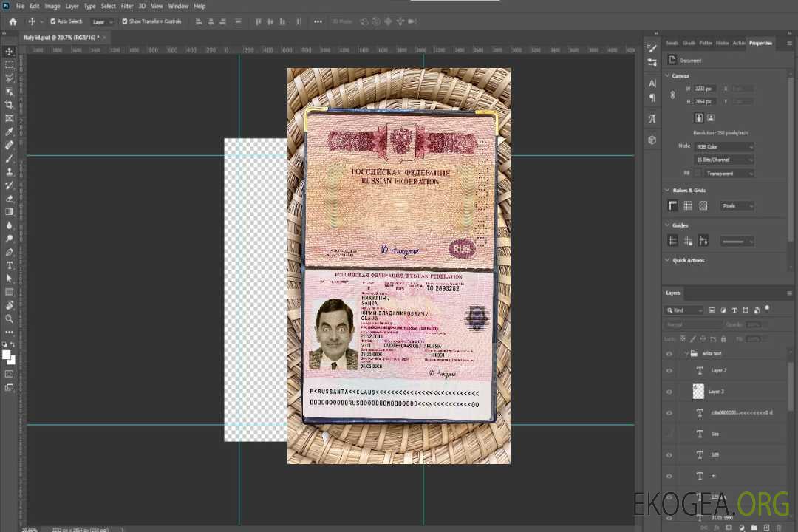Select the Blur tool
The width and height of the screenshot is (798, 532).
tap(9, 225)
